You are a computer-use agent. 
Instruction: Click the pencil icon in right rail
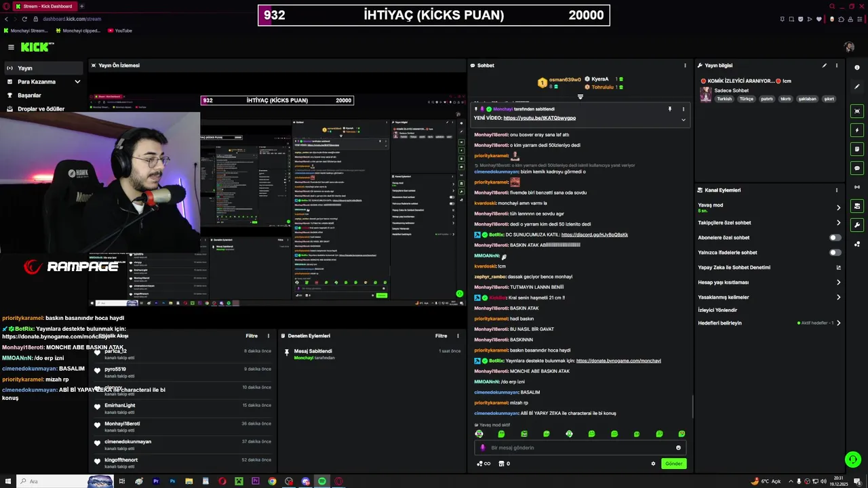[x=857, y=86]
